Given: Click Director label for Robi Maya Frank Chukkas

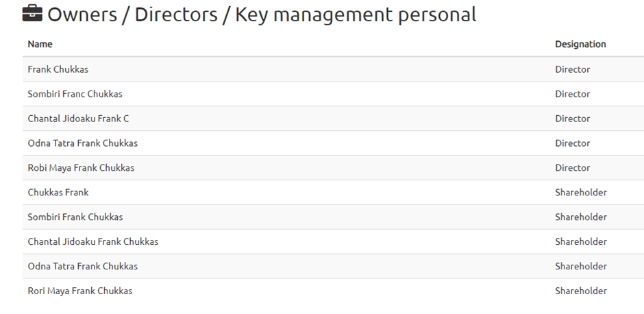Looking at the screenshot, I should (x=573, y=168).
